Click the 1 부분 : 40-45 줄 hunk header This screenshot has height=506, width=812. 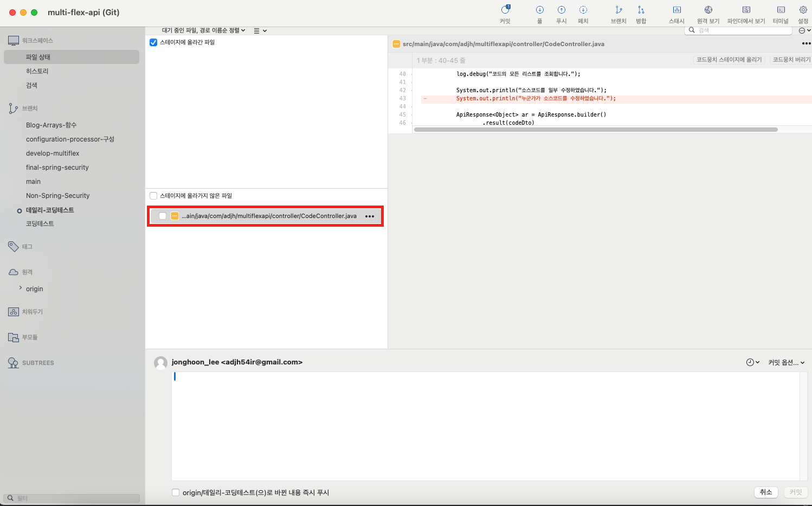pos(441,60)
